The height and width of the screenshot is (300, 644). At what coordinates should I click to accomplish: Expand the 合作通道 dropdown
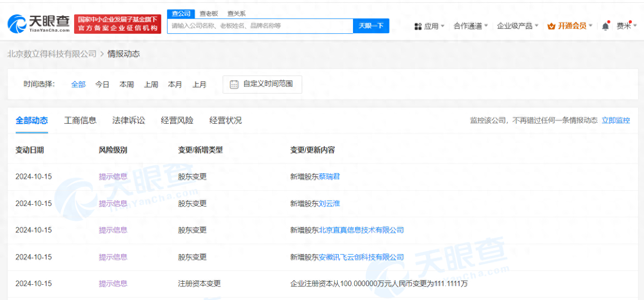[x=486, y=26]
